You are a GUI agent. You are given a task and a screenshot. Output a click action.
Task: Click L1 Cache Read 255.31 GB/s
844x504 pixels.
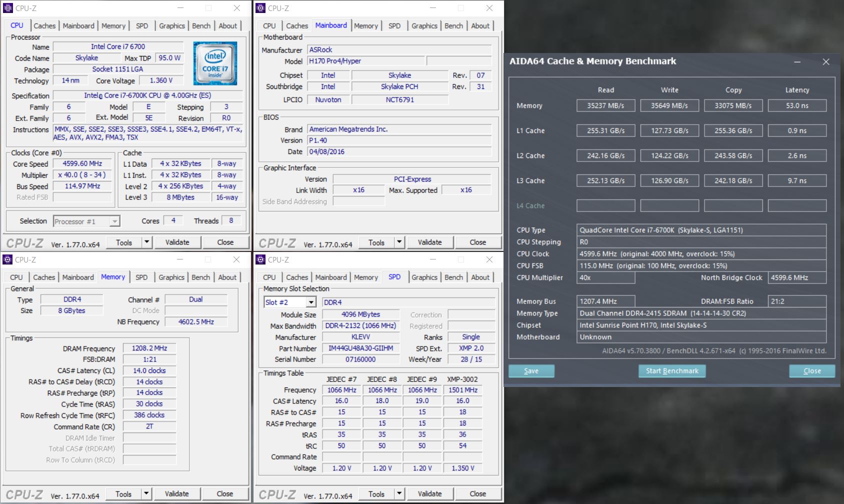[x=605, y=130]
